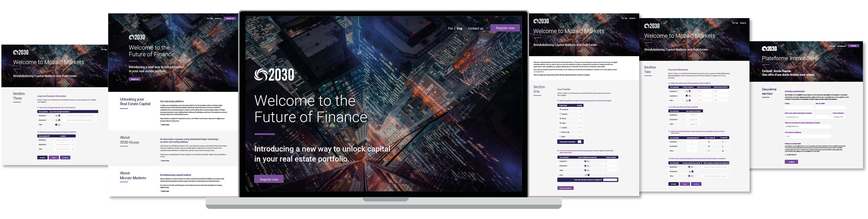Screen dimensions: 868x219
Task: Click 'Continue' on the Section Two page
Action: 696,184
